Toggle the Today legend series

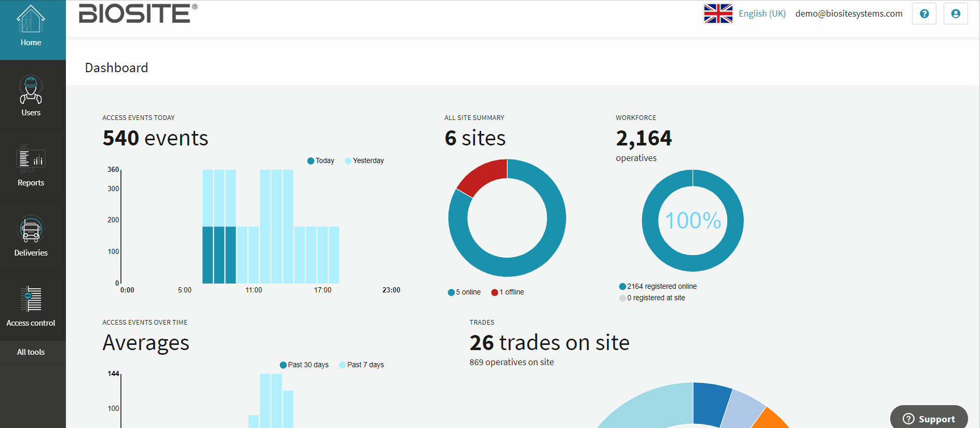pos(321,160)
